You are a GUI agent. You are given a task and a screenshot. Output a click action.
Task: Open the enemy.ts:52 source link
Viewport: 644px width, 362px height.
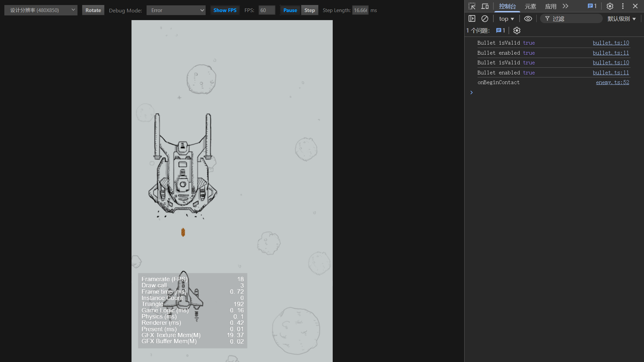[x=612, y=82]
